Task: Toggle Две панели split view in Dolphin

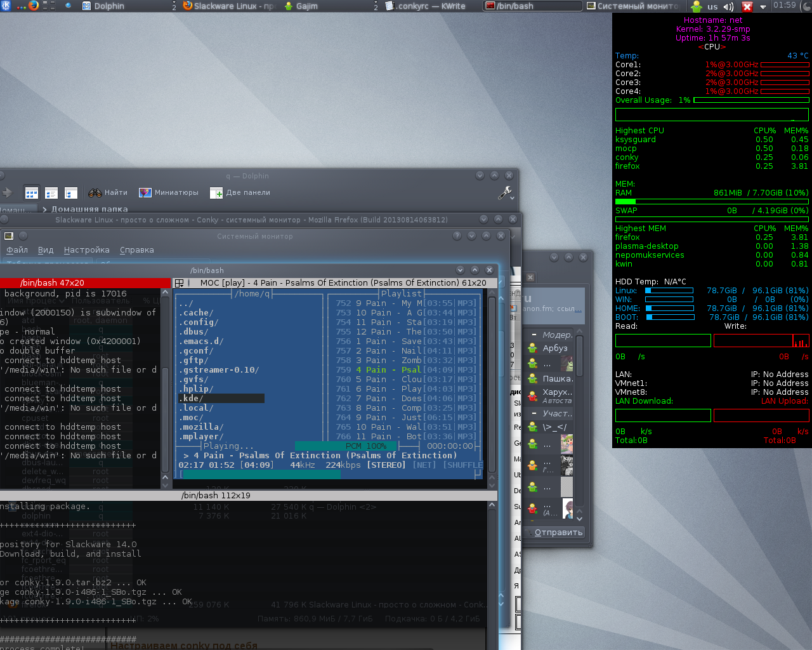Action: [240, 192]
